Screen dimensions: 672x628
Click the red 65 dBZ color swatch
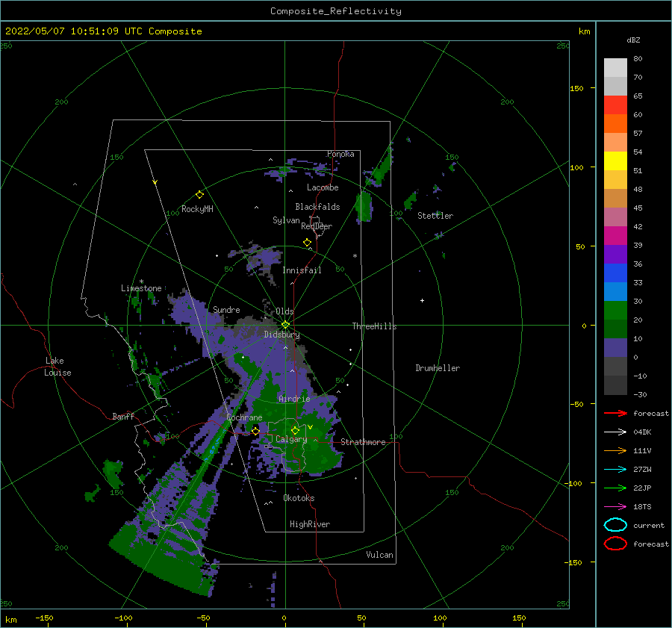[615, 105]
